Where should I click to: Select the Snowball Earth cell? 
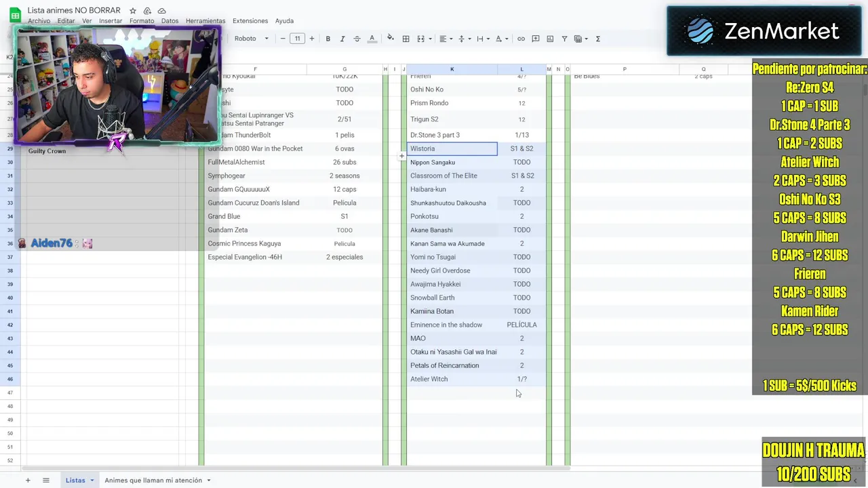[452, 298]
